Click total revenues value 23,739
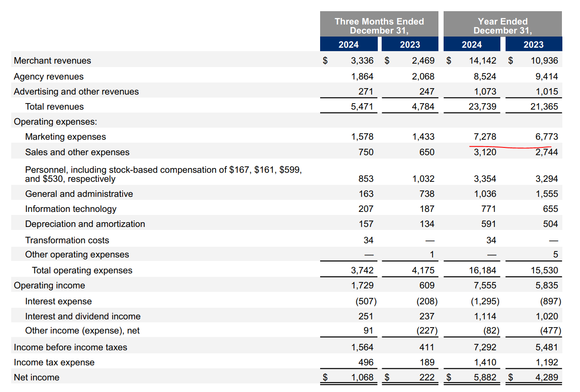The height and width of the screenshot is (392, 580). 482,107
